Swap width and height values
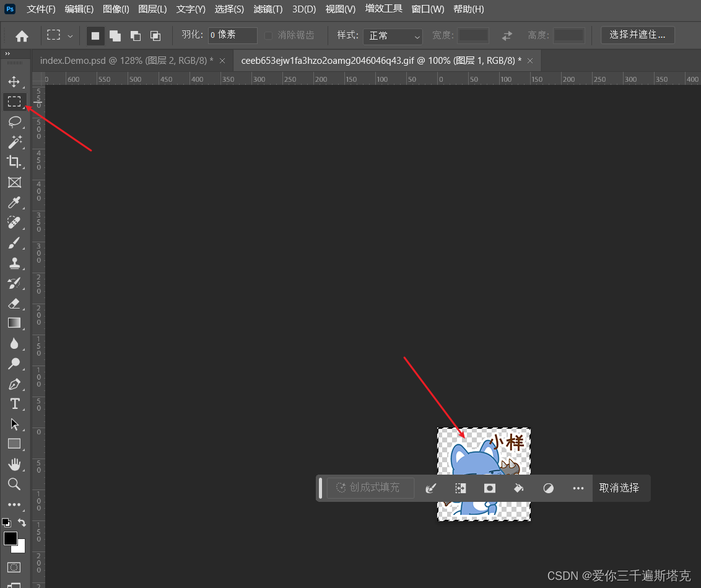701x588 pixels. [x=507, y=36]
